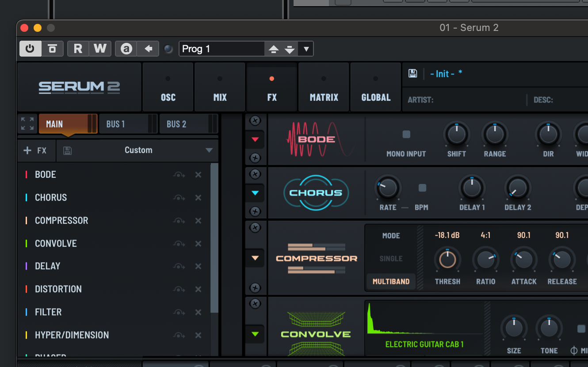The image size is (588, 367).
Task: Click the save icon next to the Custom preset
Action: coord(67,150)
